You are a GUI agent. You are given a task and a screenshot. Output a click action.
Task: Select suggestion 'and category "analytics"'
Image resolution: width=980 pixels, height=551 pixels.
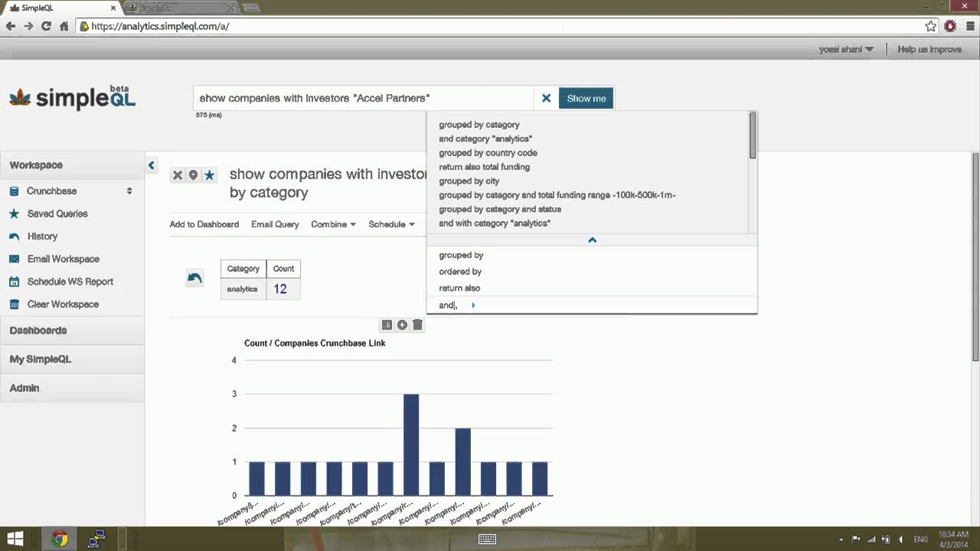click(485, 139)
